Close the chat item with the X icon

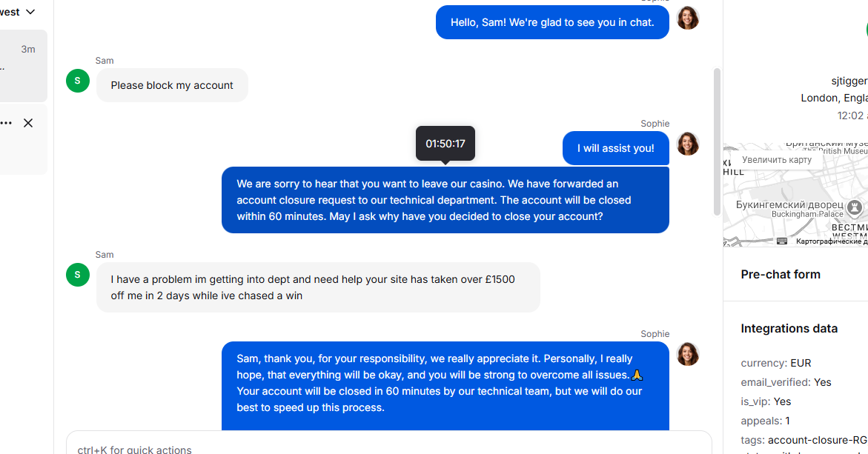28,123
